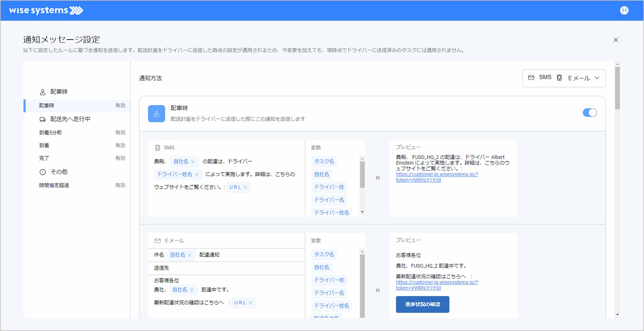The height and width of the screenshot is (331, 644).
Task: Remove the ドライバー姓名 tag from SMS message
Action: [197, 174]
